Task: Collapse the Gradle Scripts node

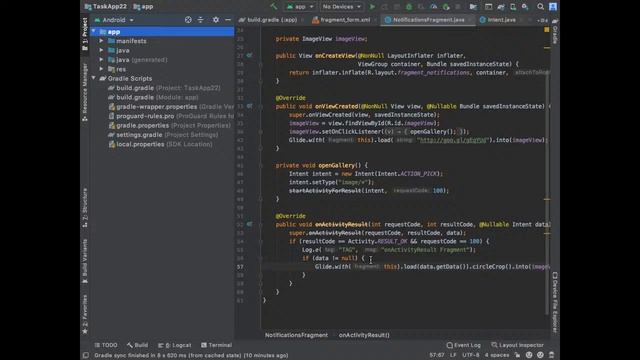Action: tap(93, 78)
